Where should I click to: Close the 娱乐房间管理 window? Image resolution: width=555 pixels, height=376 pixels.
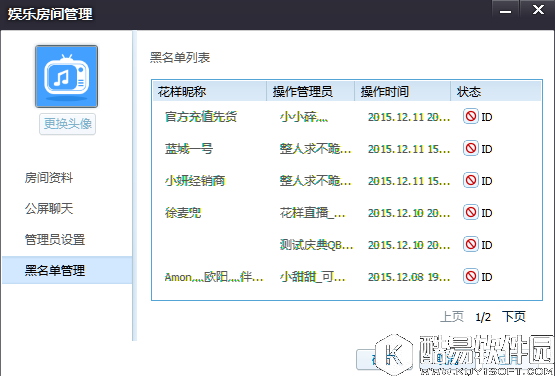pos(538,10)
